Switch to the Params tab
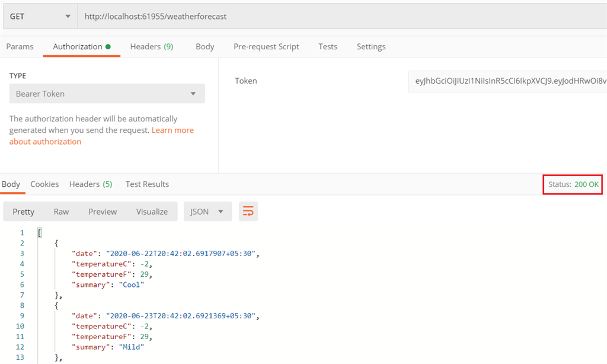Screen dimensions: 607x364 coord(20,46)
